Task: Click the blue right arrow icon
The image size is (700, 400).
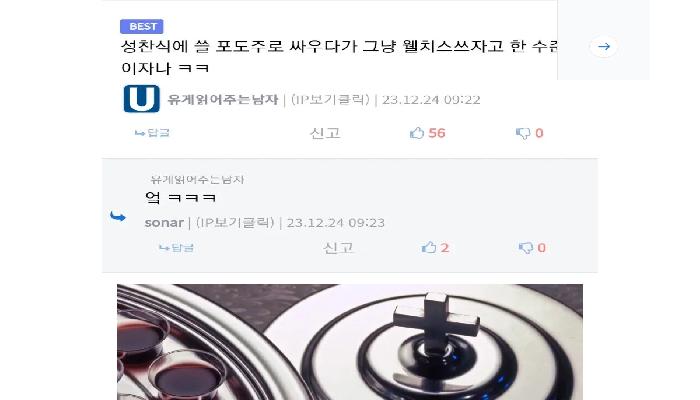Action: (604, 46)
